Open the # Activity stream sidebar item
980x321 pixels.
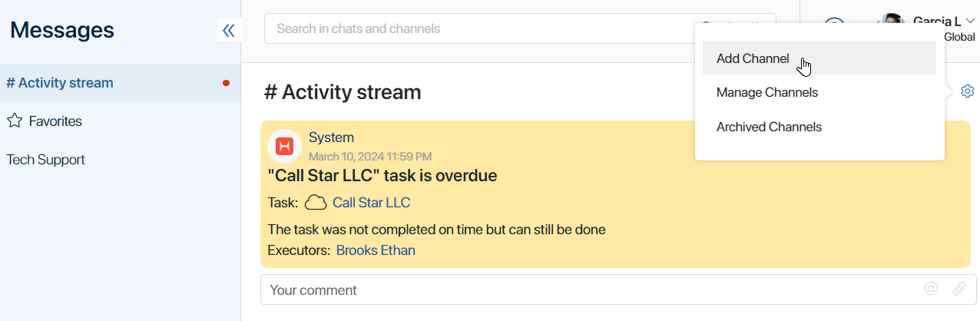point(120,83)
